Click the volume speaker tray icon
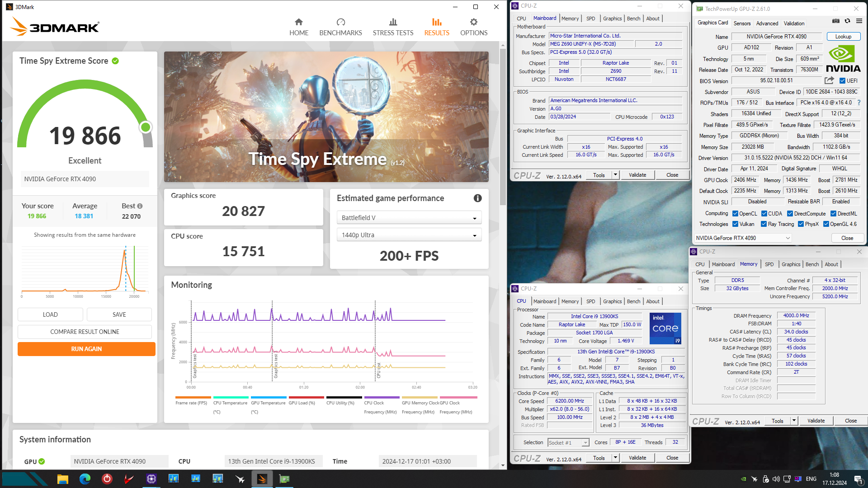The image size is (868, 488). tap(776, 479)
